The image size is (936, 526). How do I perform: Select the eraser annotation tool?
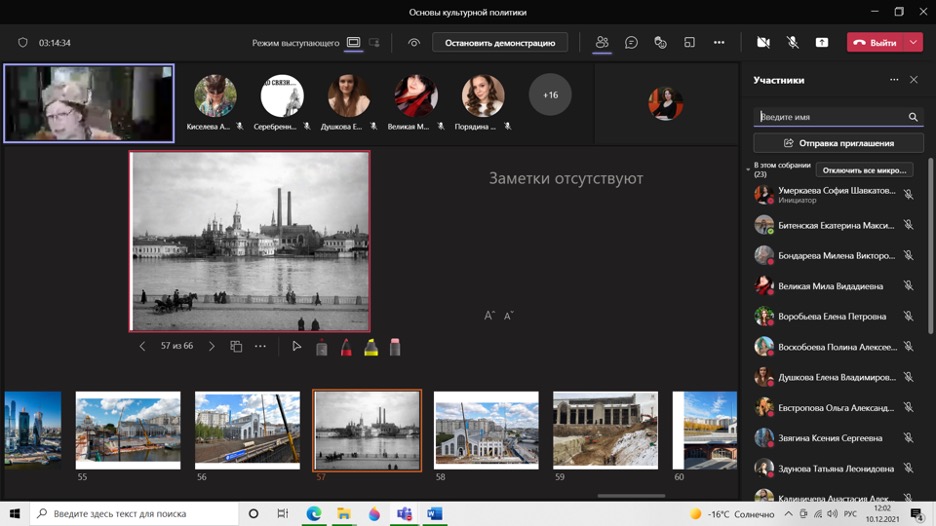(x=395, y=347)
